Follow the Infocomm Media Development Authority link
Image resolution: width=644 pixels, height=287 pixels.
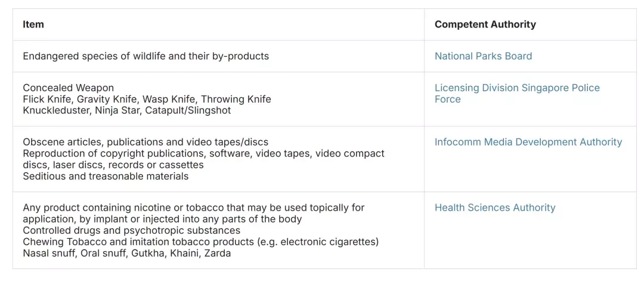pyautogui.click(x=528, y=142)
